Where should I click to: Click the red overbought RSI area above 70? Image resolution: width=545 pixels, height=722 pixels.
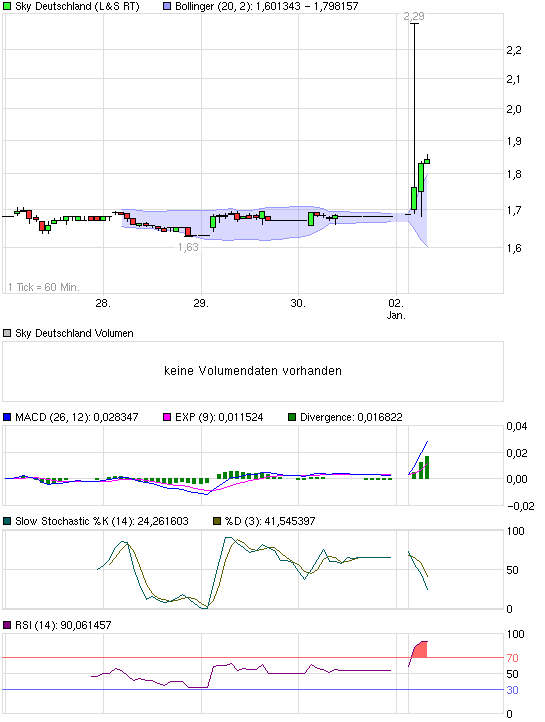coord(420,650)
